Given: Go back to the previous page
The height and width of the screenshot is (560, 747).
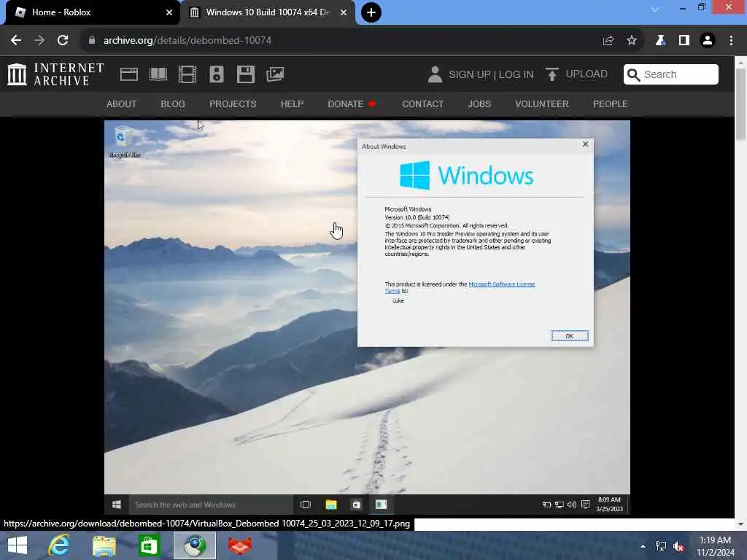Looking at the screenshot, I should coord(16,41).
